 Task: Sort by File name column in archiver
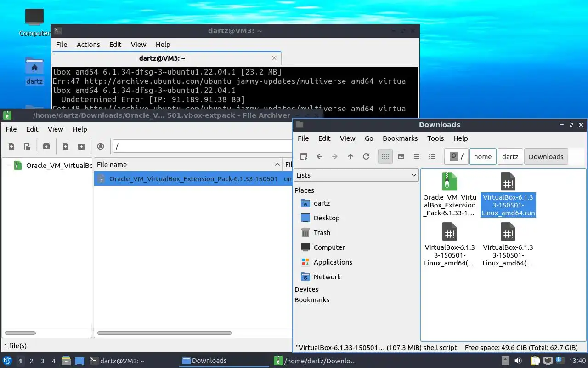(x=188, y=165)
